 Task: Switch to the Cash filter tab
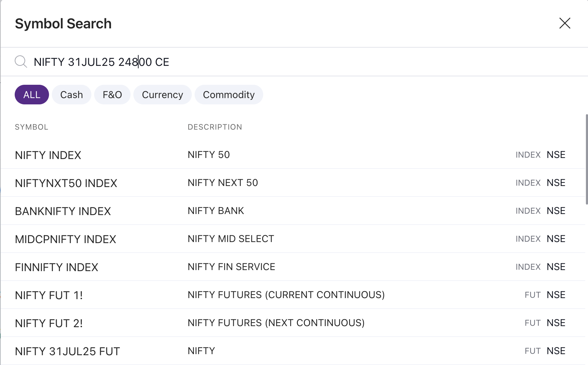[71, 95]
